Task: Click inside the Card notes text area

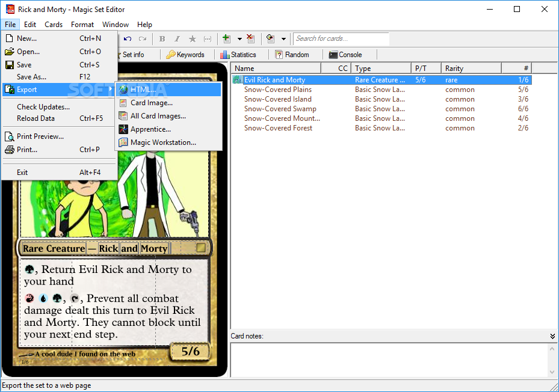Action: (389, 360)
